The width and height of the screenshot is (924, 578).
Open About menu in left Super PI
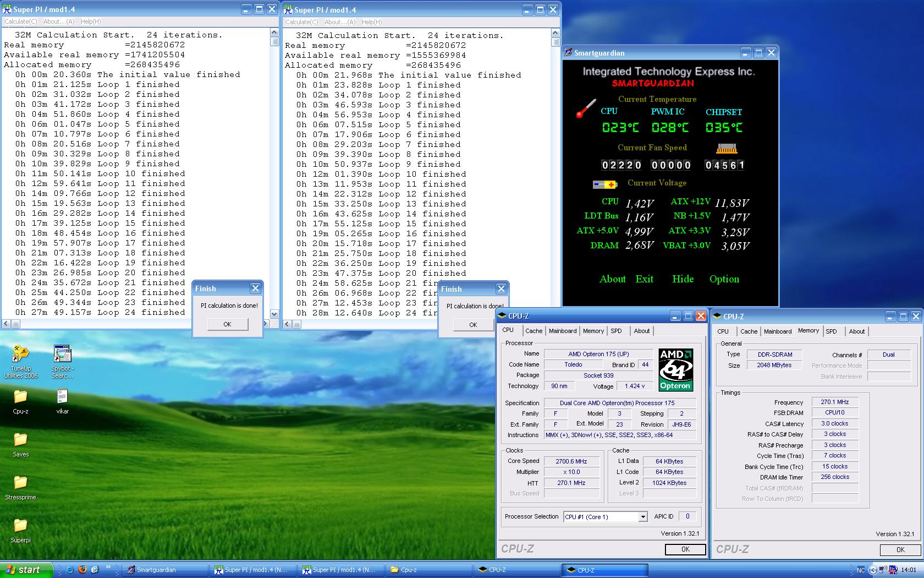(x=58, y=21)
